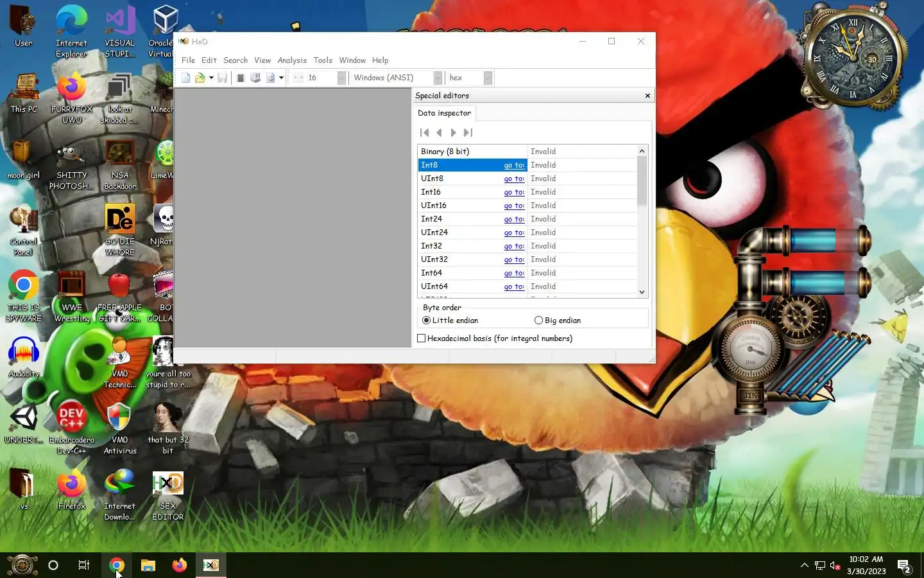
Task: Select the Int64 row label
Action: (431, 273)
